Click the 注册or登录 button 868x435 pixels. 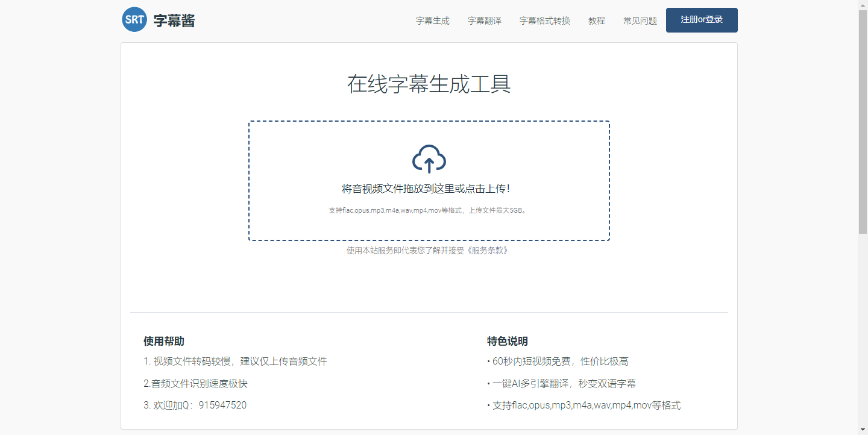[x=702, y=20]
